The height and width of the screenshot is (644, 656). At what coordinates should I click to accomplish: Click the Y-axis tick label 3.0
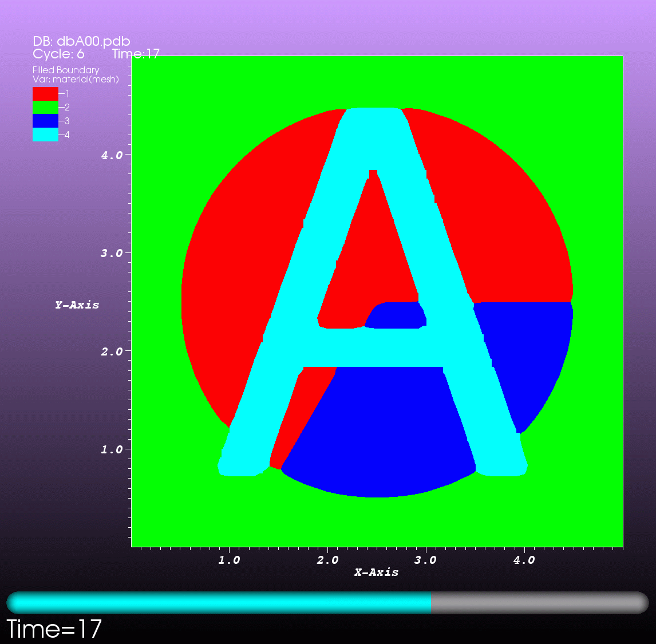[x=112, y=253]
